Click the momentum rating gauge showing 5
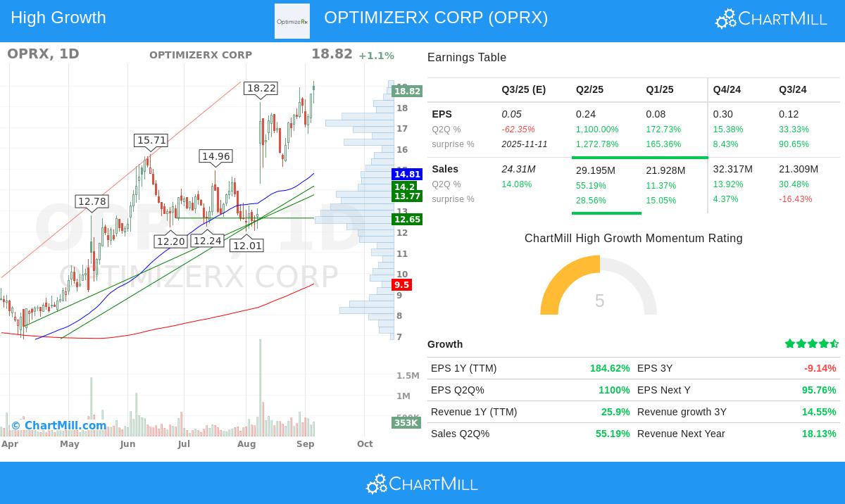Screen dimensions: 845x504 pos(599,286)
